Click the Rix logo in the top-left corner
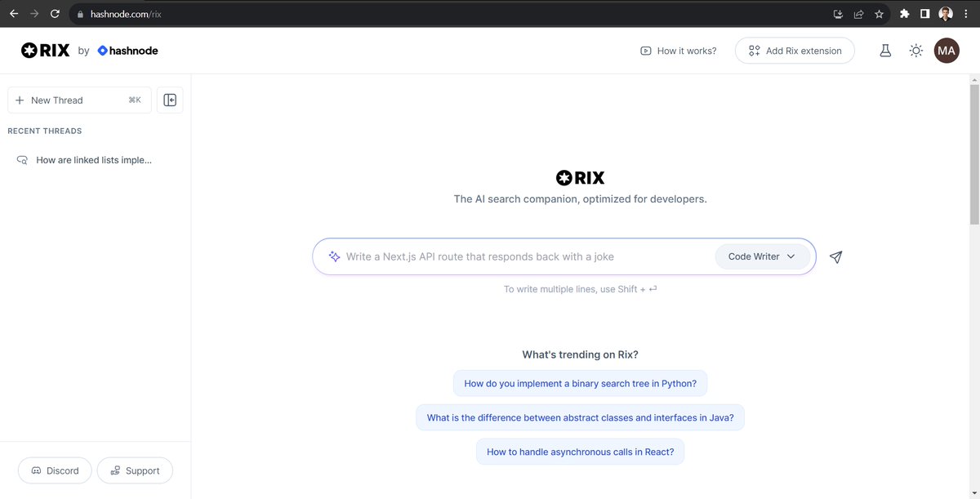980x499 pixels. pos(45,50)
